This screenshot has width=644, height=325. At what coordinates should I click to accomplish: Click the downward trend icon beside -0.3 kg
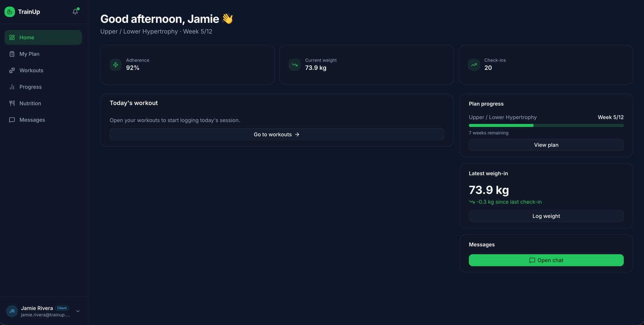(472, 202)
